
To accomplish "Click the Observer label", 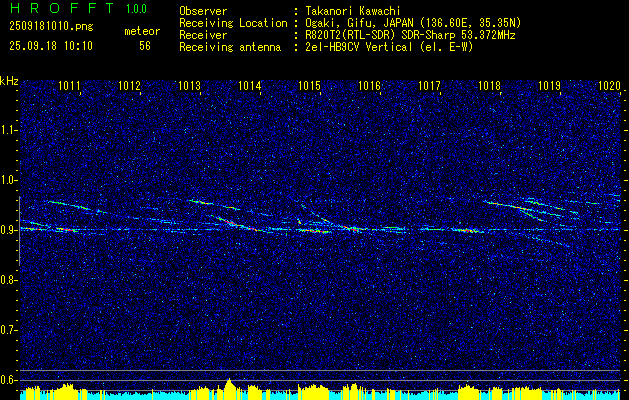I will [203, 11].
